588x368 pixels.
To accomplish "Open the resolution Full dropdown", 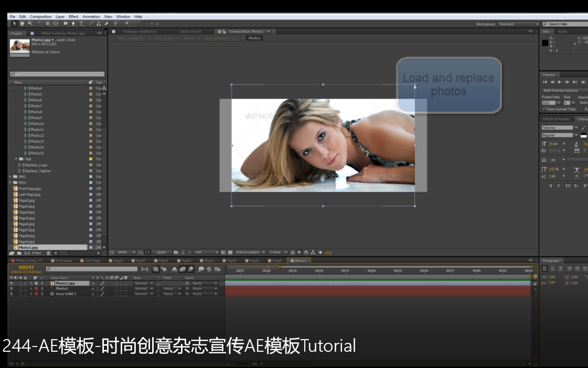I will [206, 253].
